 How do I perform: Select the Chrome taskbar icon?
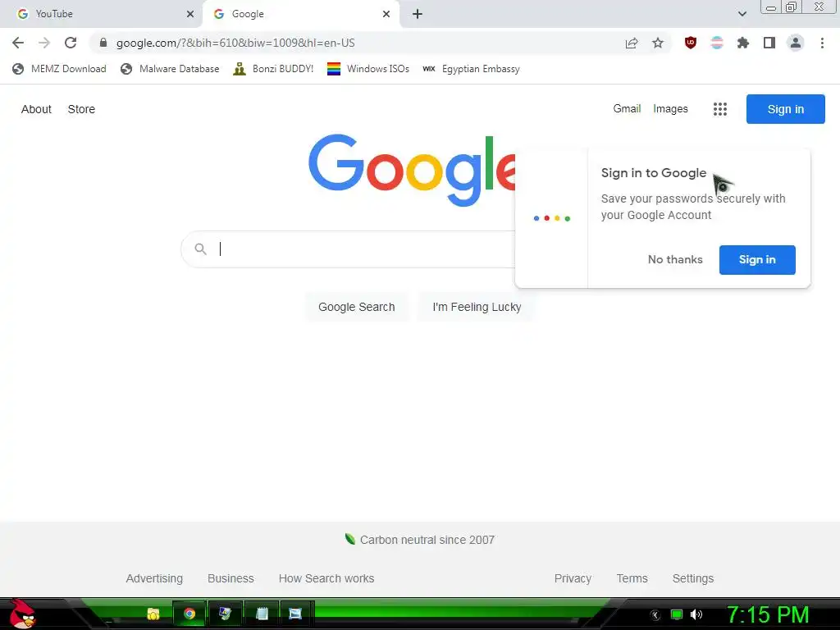coord(189,614)
